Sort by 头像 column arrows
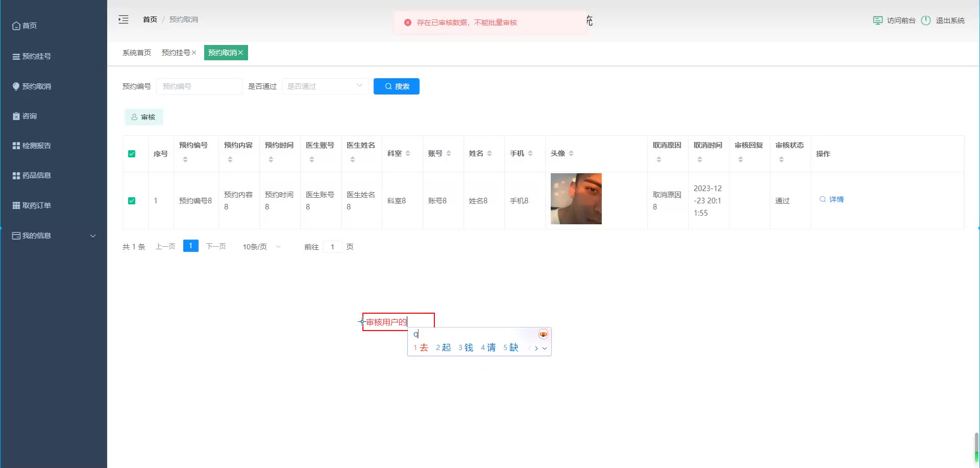980x468 pixels. point(571,153)
